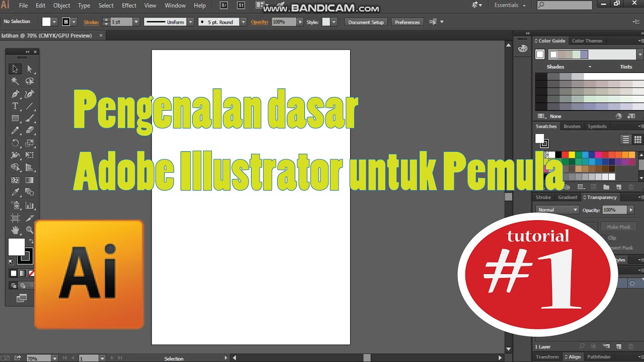Viewport: 644px width, 362px height.
Task: Select the Rectangle tool
Action: (16, 119)
